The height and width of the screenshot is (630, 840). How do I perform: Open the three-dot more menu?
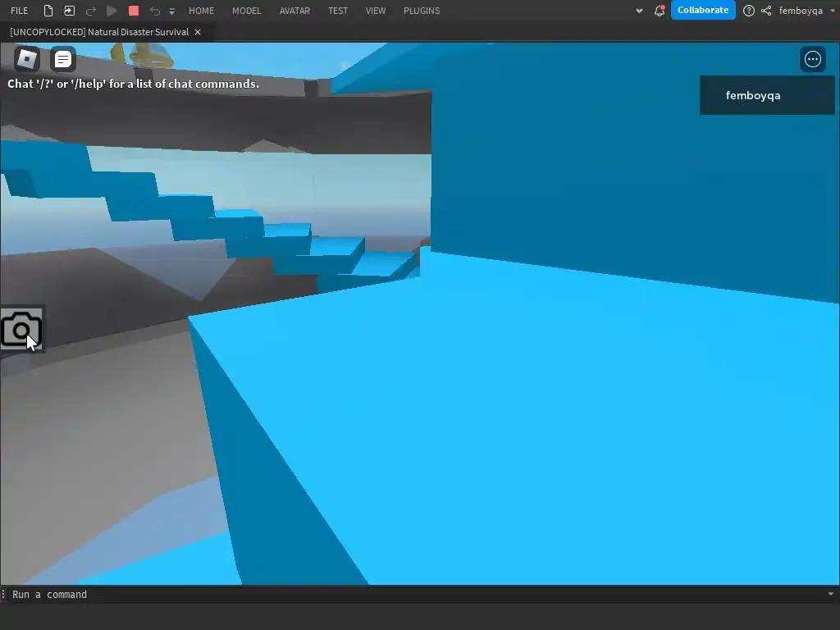(x=813, y=59)
